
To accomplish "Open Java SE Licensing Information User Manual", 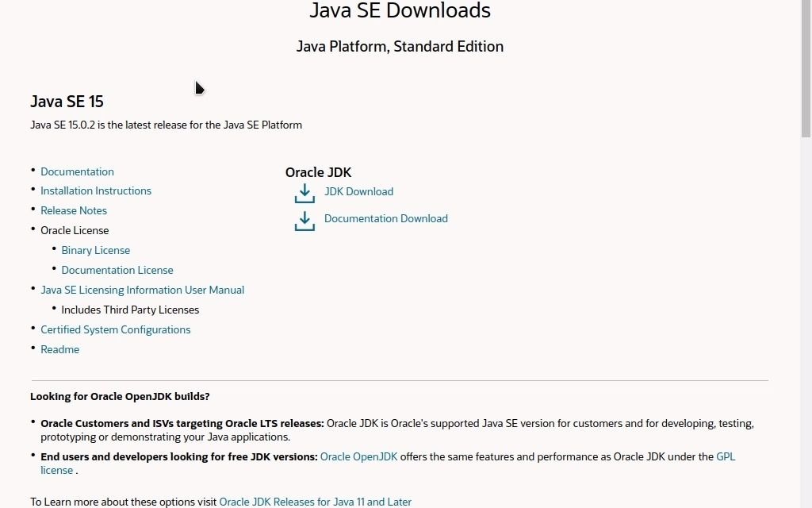I will tap(143, 290).
